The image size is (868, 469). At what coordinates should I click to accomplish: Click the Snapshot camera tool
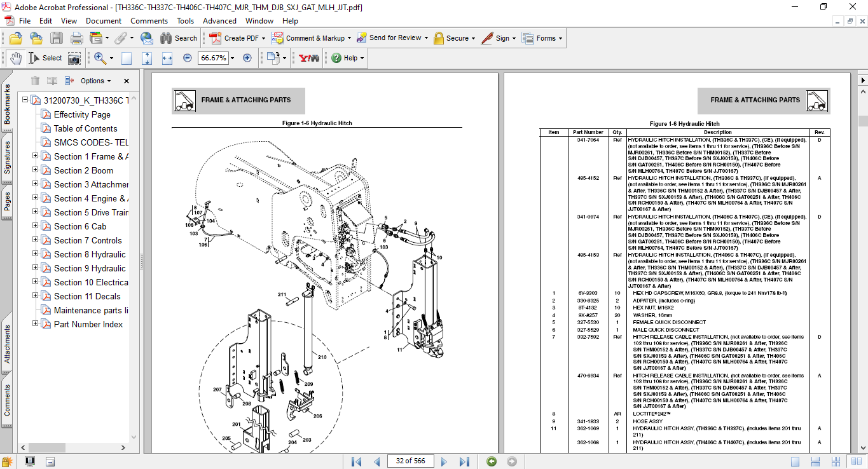[74, 58]
